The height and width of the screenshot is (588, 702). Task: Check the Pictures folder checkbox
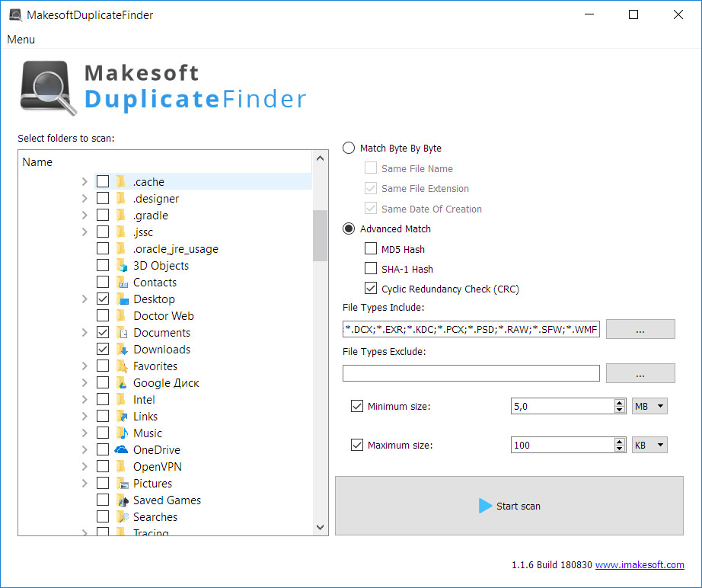pos(103,483)
